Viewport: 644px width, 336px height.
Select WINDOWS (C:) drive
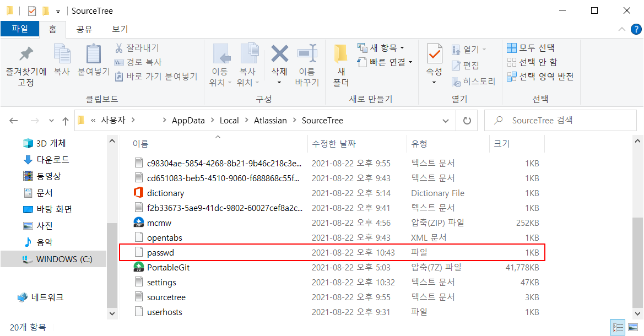pyautogui.click(x=53, y=259)
